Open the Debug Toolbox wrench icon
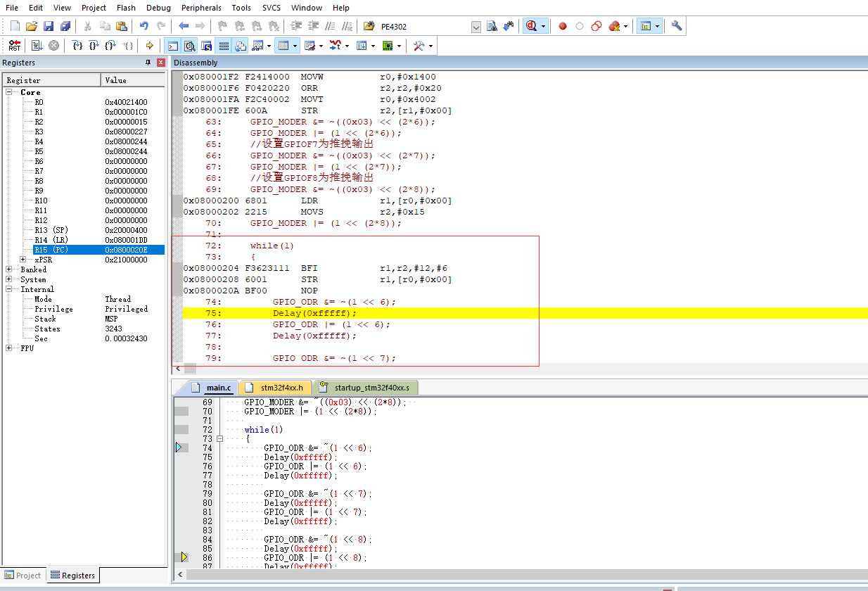 (x=417, y=45)
